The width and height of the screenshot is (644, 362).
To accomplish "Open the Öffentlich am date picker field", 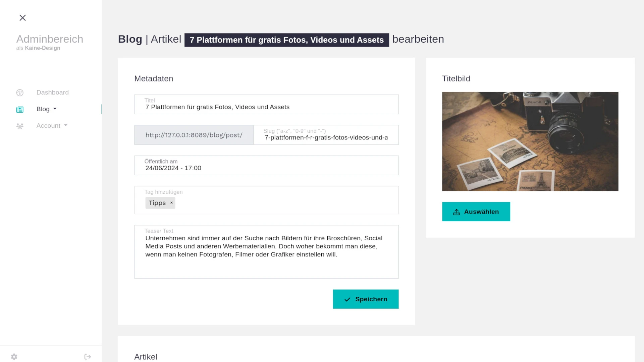I will pos(266,165).
